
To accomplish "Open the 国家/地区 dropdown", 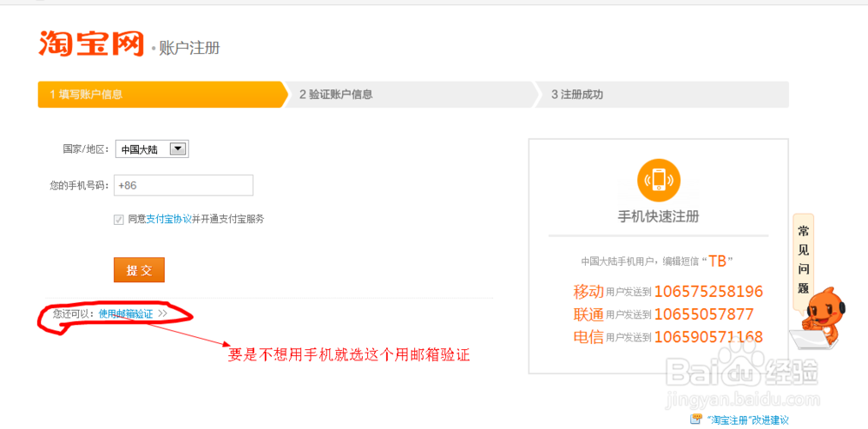I will click(178, 149).
